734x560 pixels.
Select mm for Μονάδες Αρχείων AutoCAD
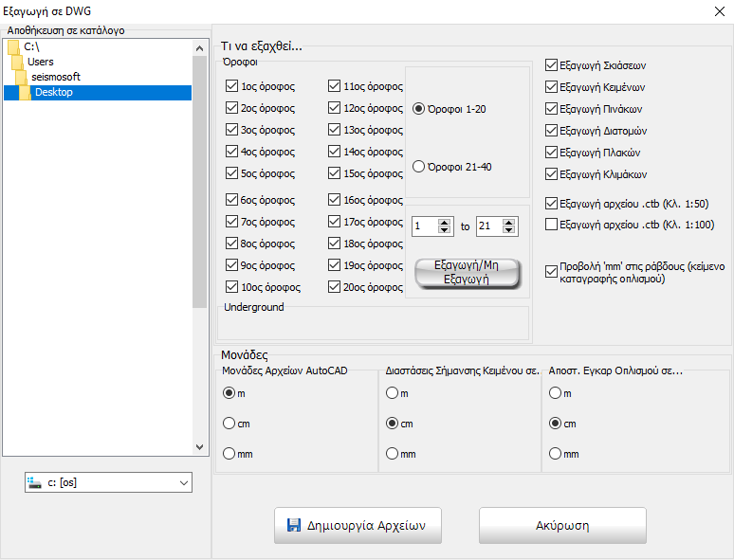point(229,454)
